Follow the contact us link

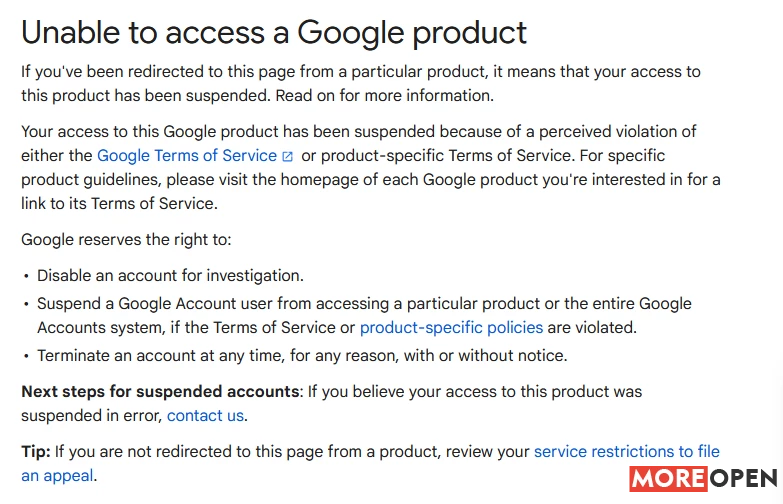(205, 416)
